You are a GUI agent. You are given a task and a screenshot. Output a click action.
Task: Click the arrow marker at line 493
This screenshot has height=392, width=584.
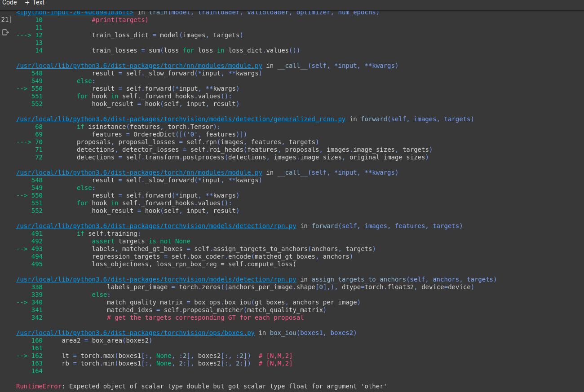[22, 249]
